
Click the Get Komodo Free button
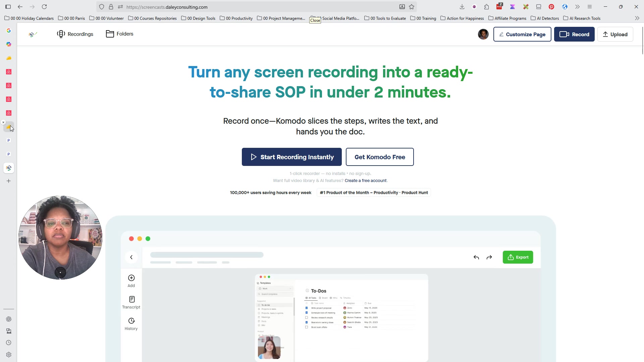380,157
